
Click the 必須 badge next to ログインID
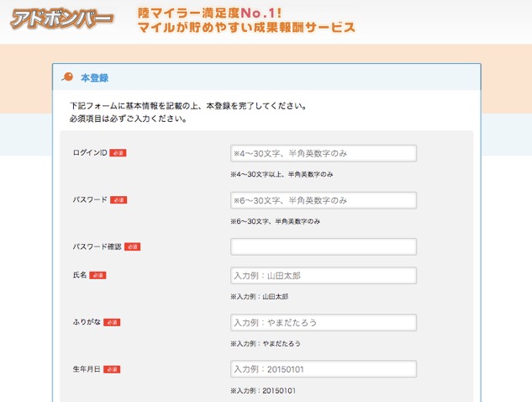(x=119, y=153)
